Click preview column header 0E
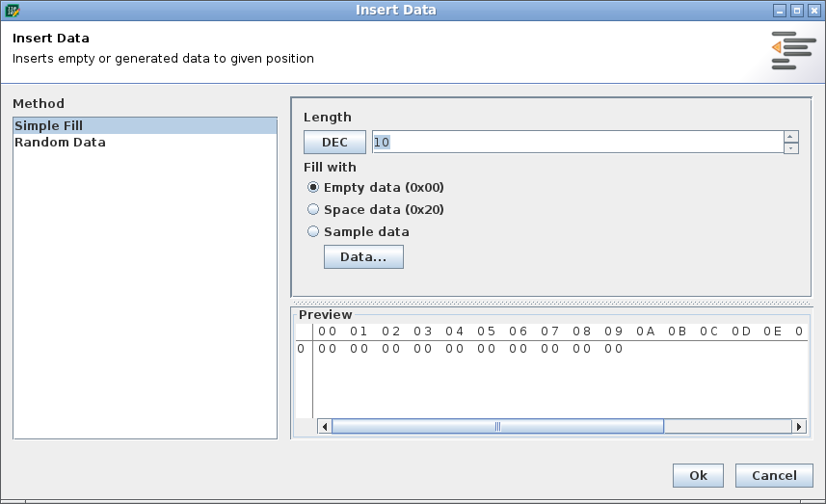This screenshot has width=826, height=504. click(773, 332)
